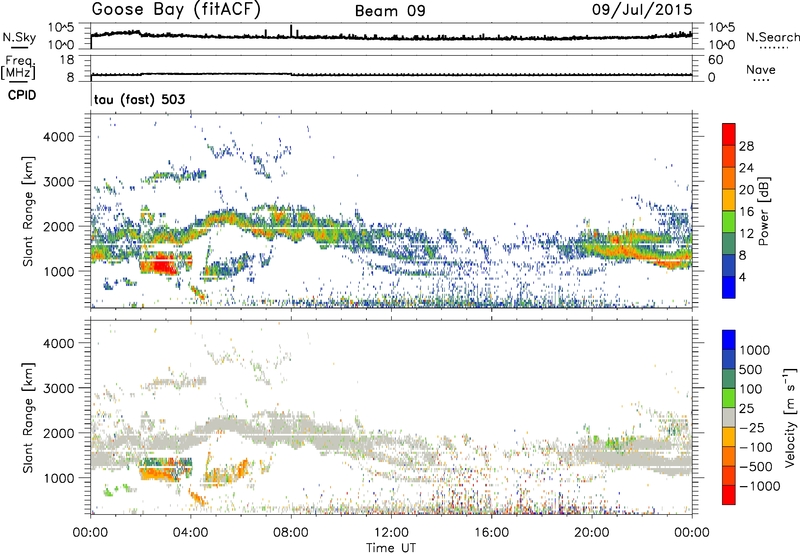This screenshot has height=554, width=800.
Task: Click the red high-power patch near 03:00 UT
Action: tap(164, 264)
